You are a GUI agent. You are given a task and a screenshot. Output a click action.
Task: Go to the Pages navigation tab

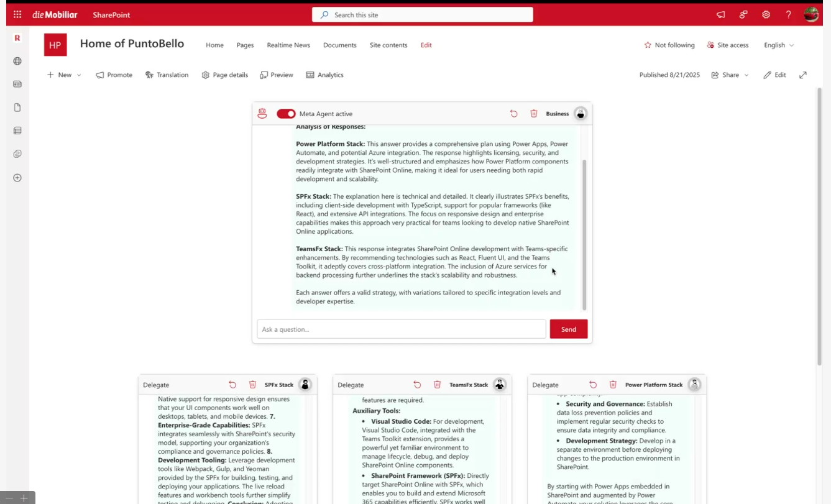(x=245, y=45)
